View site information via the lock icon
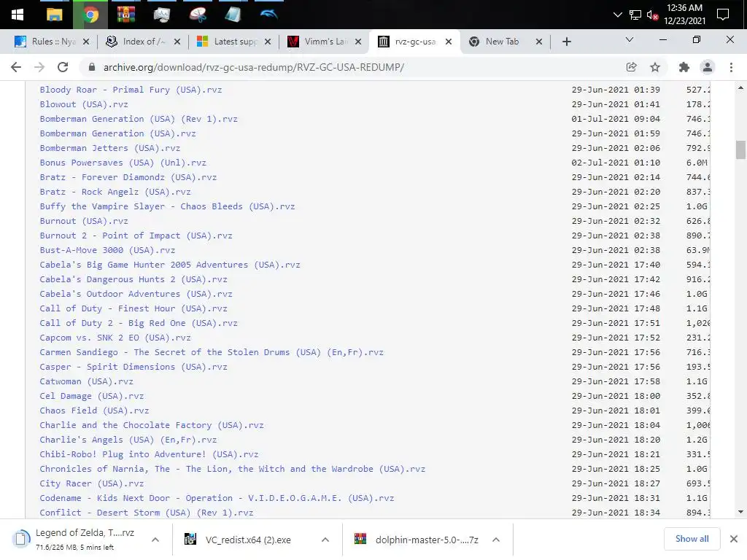 click(x=92, y=67)
